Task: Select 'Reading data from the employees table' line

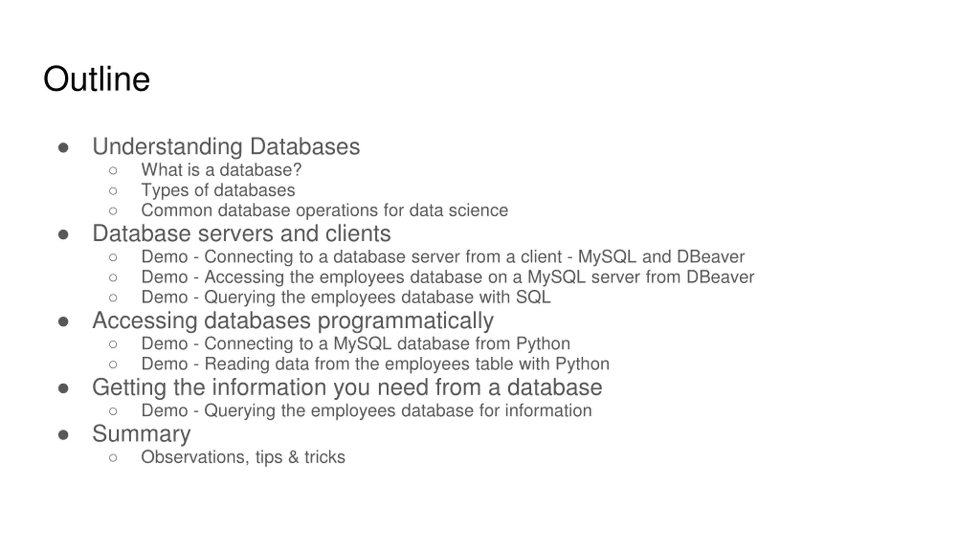Action: click(375, 364)
